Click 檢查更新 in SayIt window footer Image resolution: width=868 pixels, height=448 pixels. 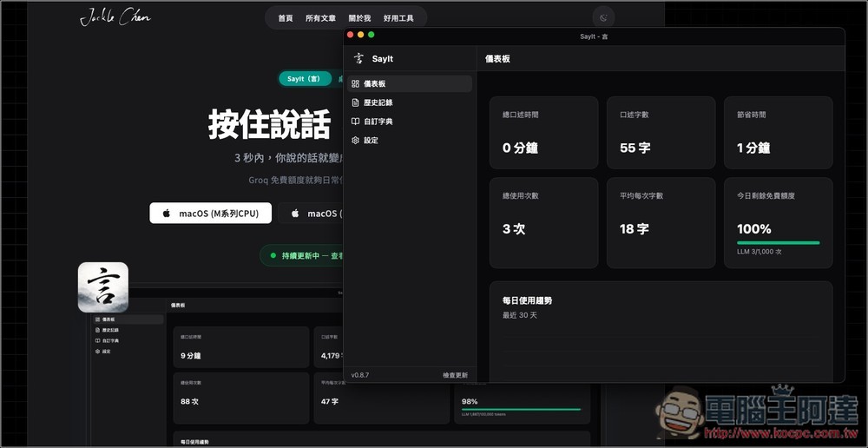455,375
